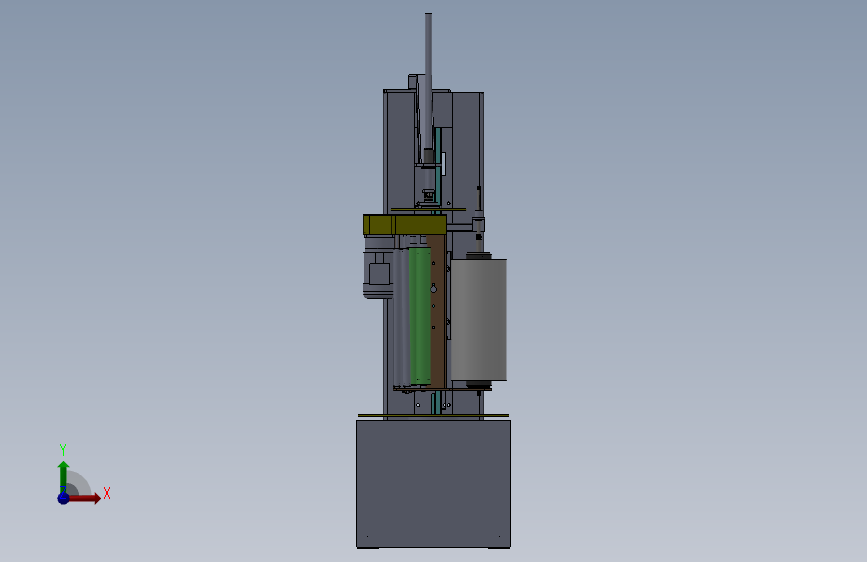867x562 pixels.
Task: Select the yellow block on the machine
Action: (405, 225)
